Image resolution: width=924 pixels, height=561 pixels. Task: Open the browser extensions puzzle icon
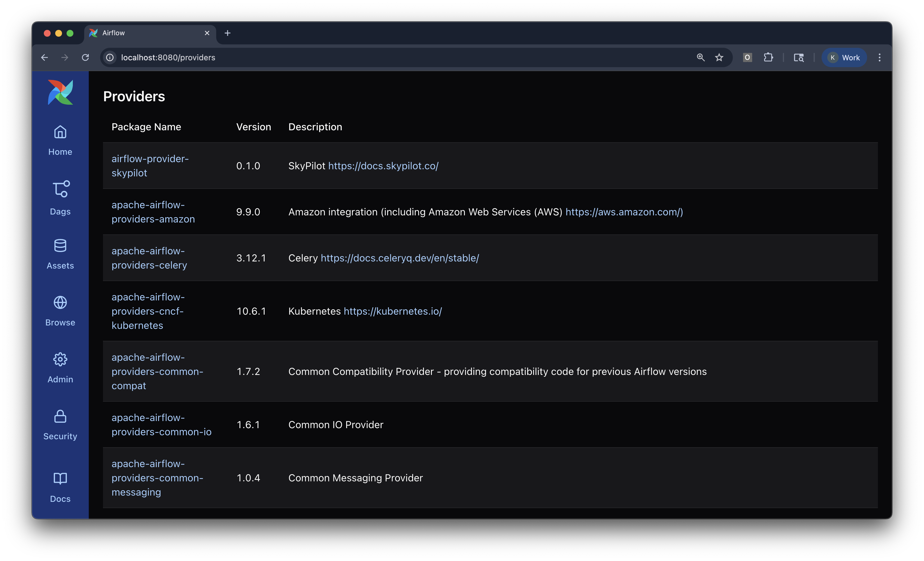[x=768, y=57]
